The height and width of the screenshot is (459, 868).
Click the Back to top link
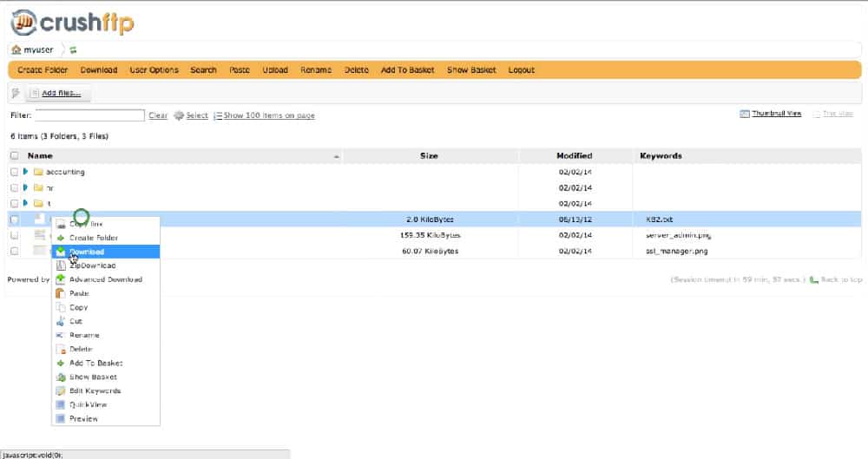(x=841, y=279)
